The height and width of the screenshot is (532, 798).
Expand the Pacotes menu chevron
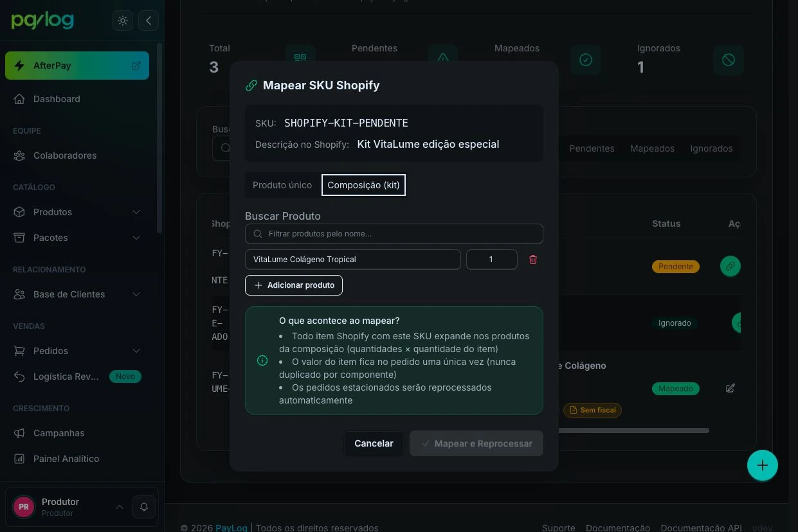(136, 238)
